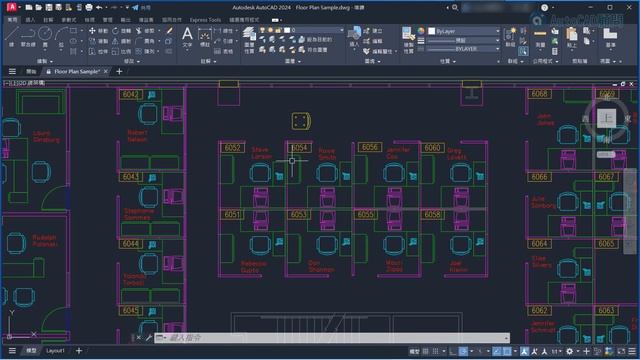The image size is (640, 360).
Task: Expand the Properties panel flyout
Action: coord(447,61)
